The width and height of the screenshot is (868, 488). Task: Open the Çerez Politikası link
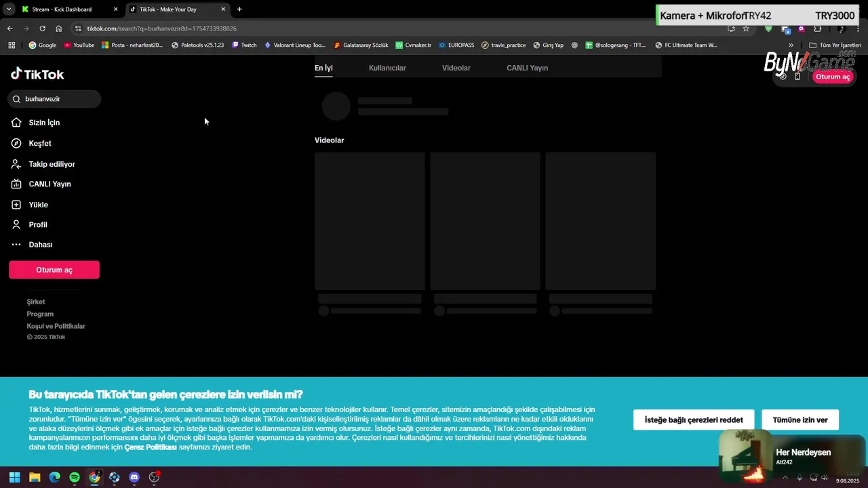point(151,447)
